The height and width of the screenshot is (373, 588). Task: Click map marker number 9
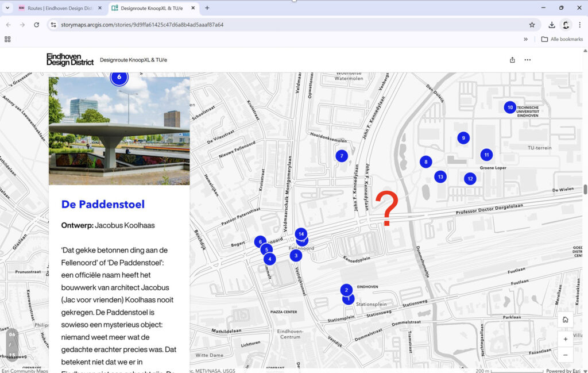point(463,138)
